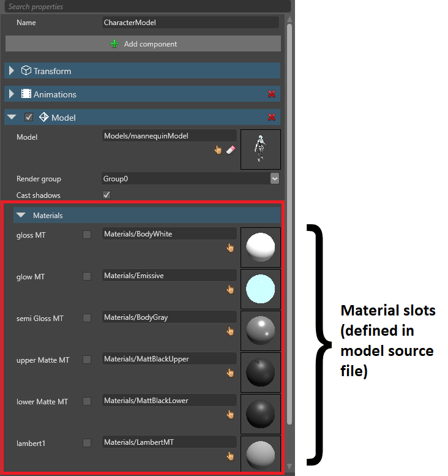Click the Model component diamond icon
448x476 pixels.
point(43,117)
